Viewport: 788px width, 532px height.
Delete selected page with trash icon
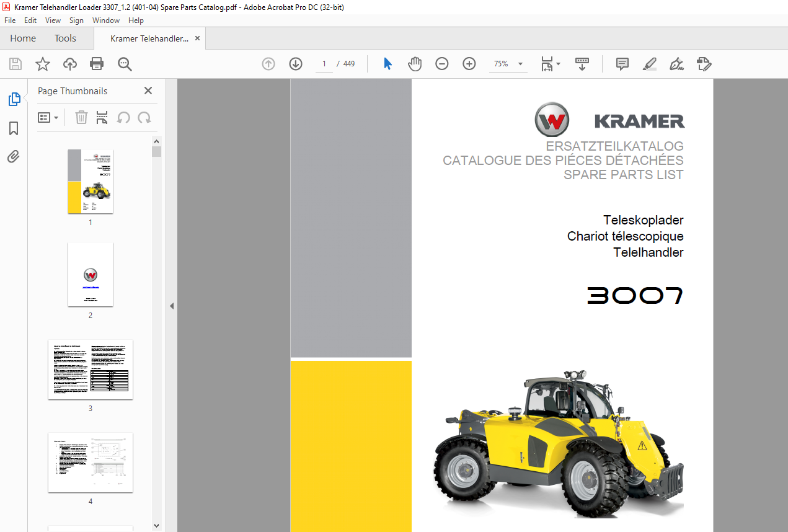tap(81, 117)
